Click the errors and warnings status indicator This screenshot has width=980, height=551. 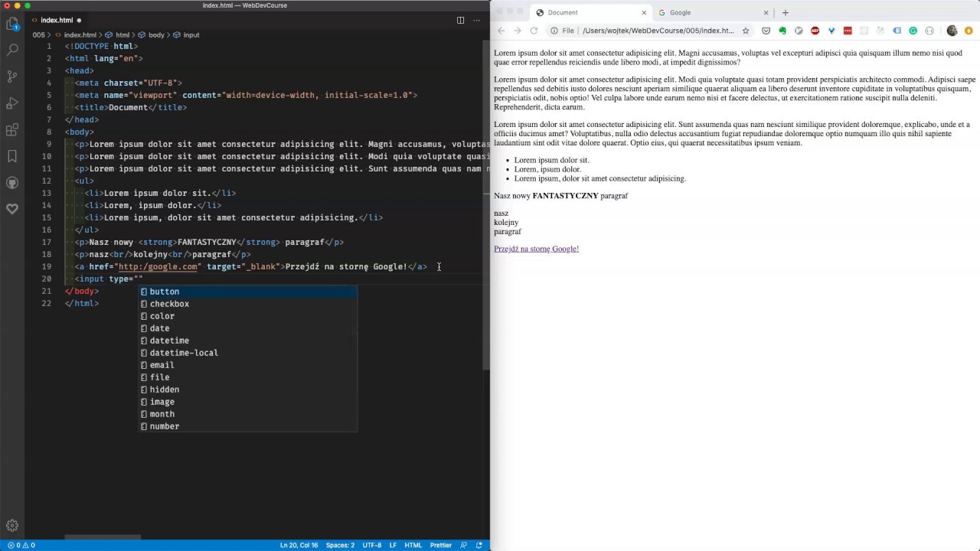21,545
